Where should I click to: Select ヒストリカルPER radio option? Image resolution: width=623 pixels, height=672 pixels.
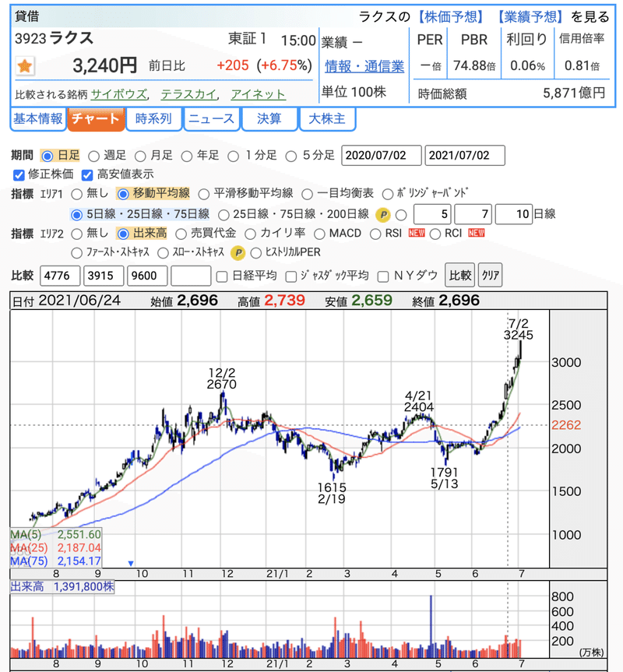(255, 253)
